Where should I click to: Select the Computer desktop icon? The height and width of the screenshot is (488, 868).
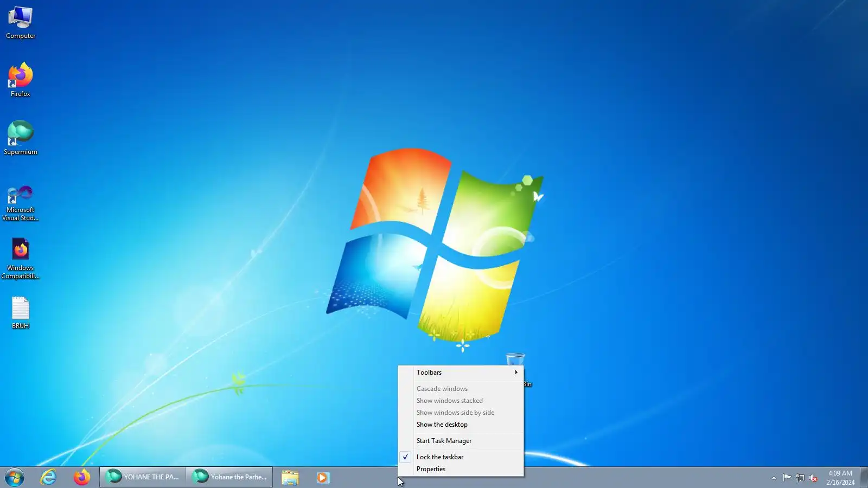click(21, 23)
